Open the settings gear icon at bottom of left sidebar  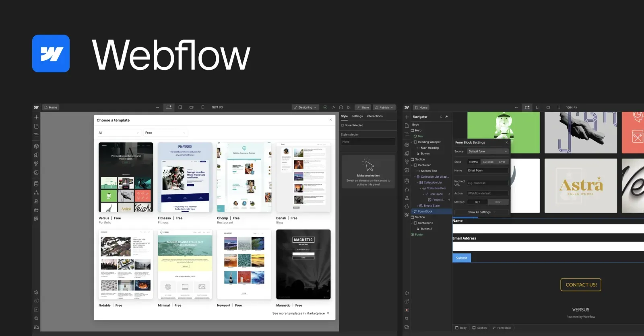coord(36,292)
